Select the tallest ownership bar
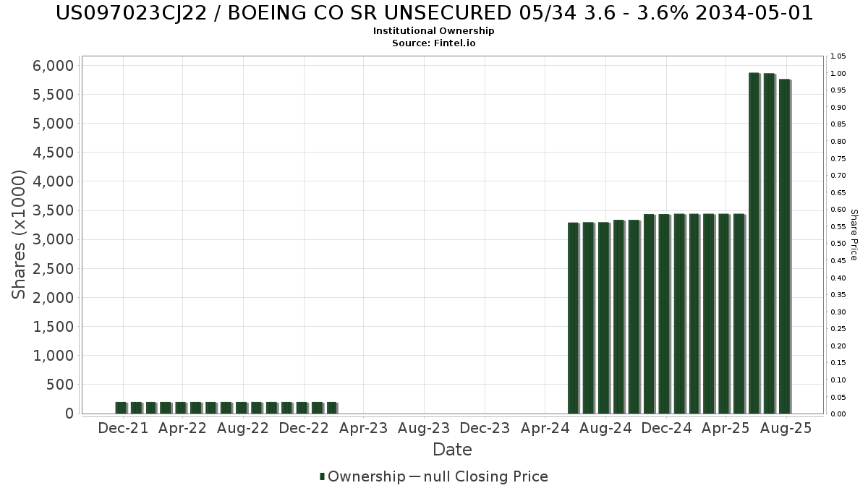Screen dimensions: 868x488 coord(754,243)
